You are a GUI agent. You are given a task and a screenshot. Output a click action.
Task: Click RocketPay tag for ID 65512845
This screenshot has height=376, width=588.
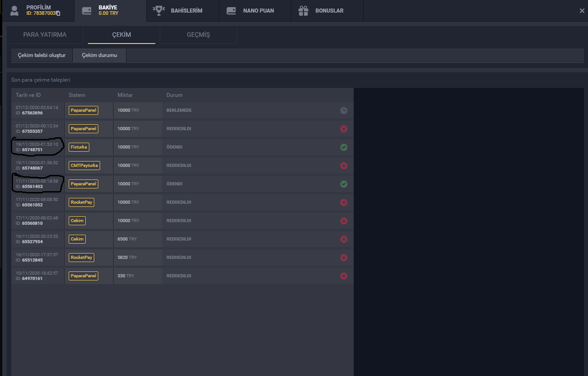(82, 258)
